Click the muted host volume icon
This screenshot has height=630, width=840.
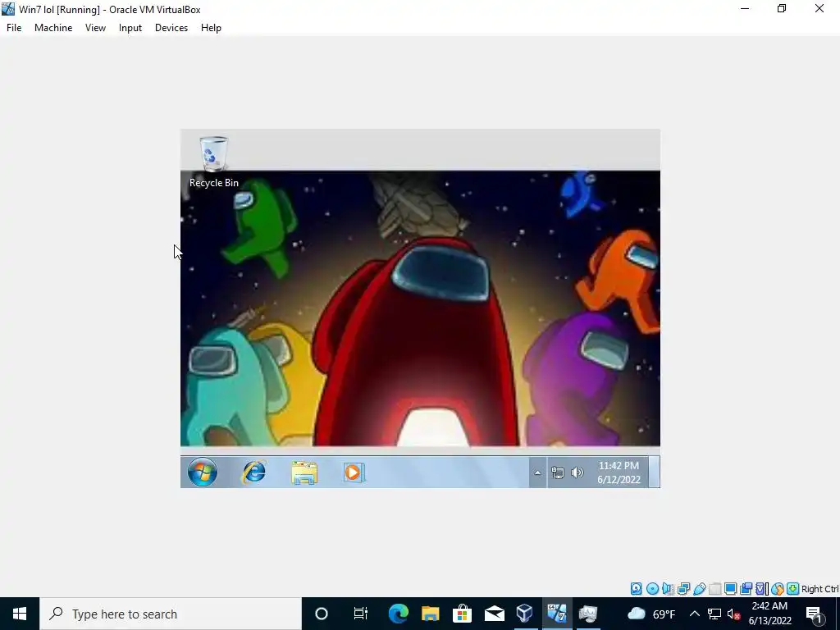click(734, 614)
